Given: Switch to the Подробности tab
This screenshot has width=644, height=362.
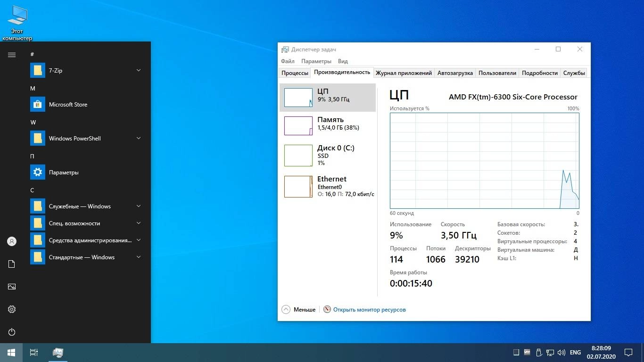Looking at the screenshot, I should 540,73.
